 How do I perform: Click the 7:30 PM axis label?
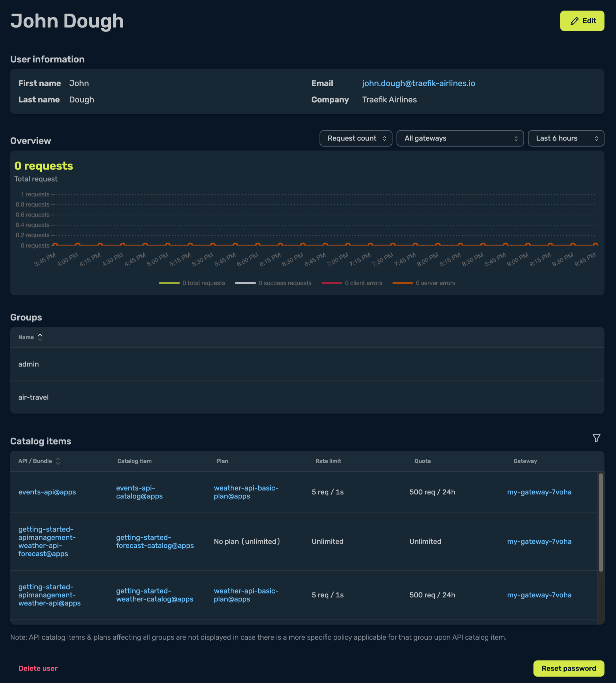tap(382, 260)
